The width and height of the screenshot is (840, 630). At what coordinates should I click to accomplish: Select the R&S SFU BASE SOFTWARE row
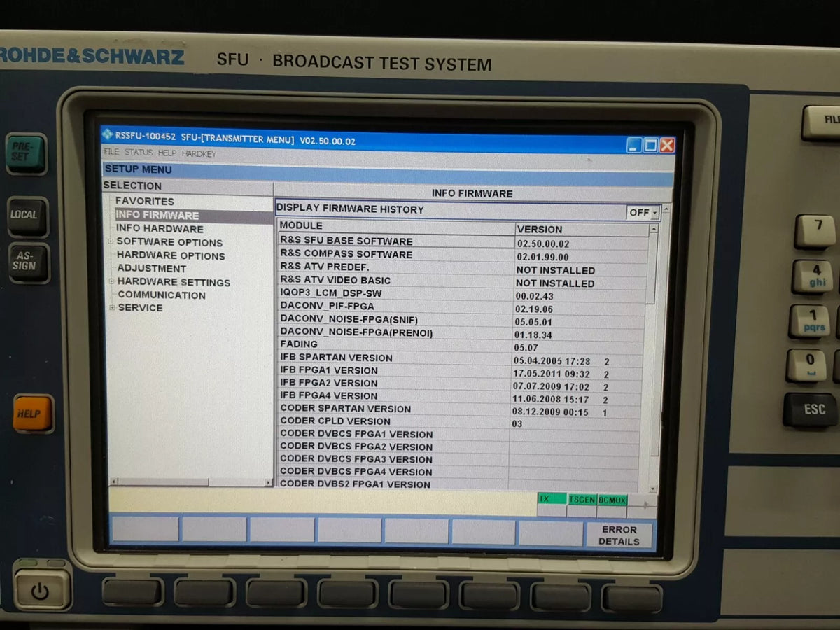tap(463, 241)
